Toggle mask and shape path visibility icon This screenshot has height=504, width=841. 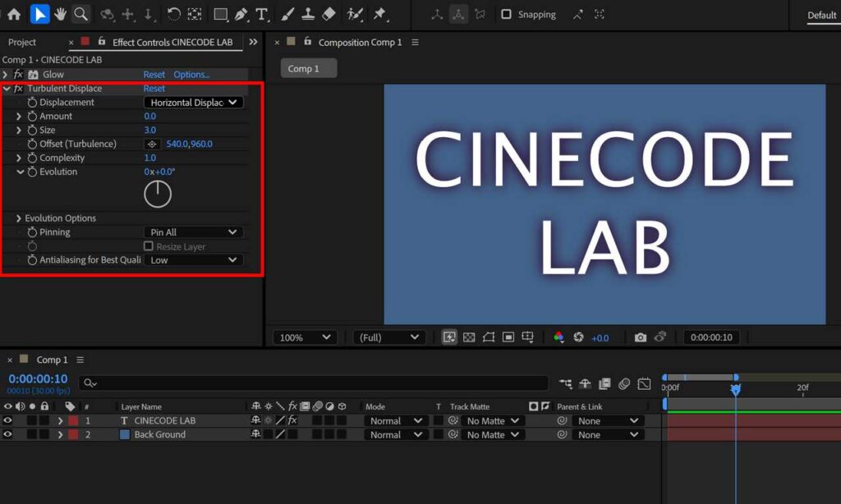tap(489, 337)
